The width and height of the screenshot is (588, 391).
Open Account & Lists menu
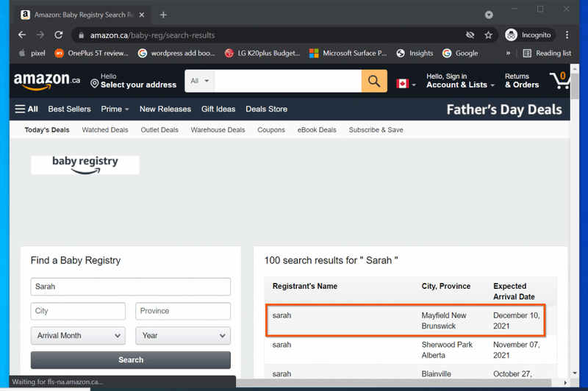point(460,81)
